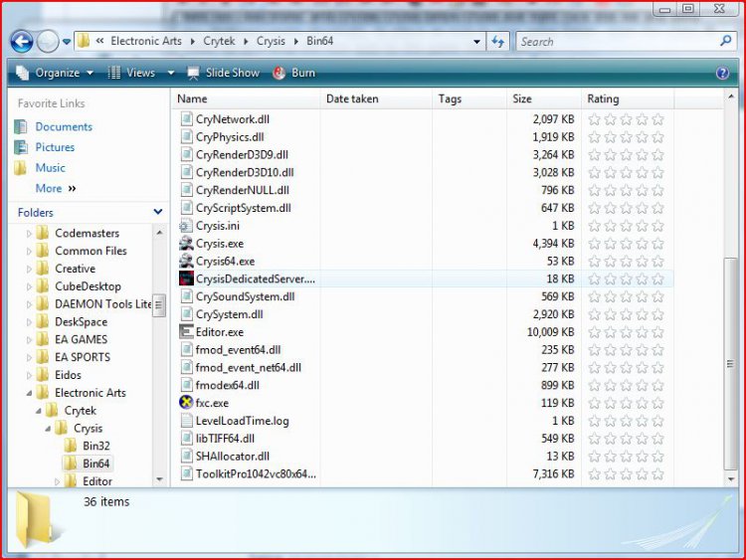Screen dimensions: 746x560
Task: Rate fxc.exe one star
Action: click(x=594, y=404)
